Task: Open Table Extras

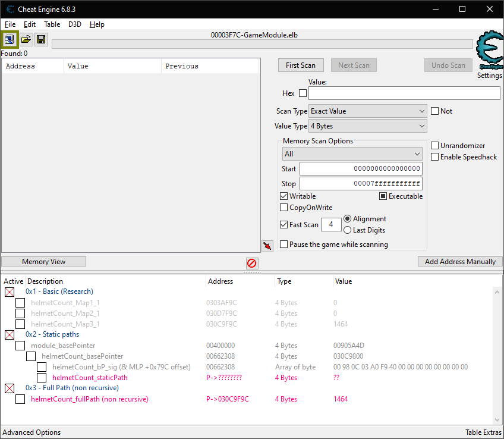Action: (483, 432)
